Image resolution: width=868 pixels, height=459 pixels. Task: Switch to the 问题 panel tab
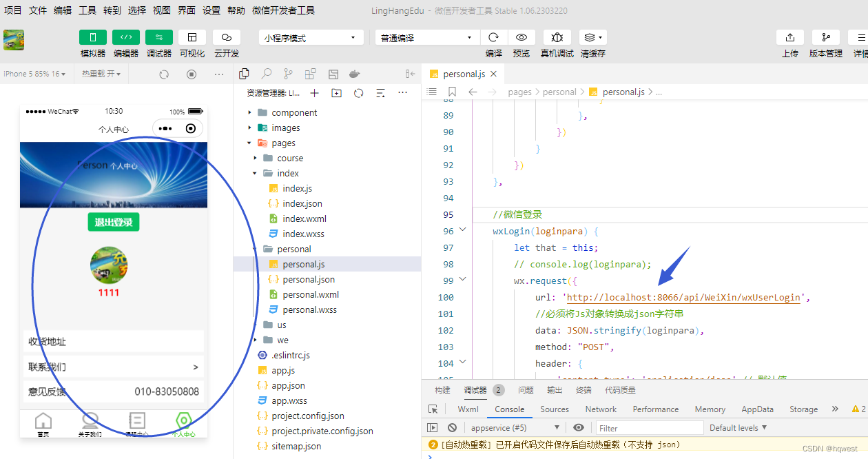pyautogui.click(x=526, y=389)
